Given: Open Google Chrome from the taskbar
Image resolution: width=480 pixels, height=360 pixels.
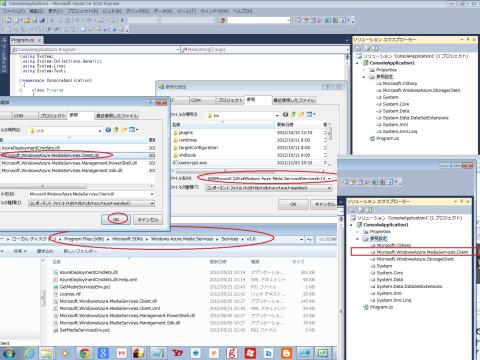Looking at the screenshot, I should click(x=85, y=353).
